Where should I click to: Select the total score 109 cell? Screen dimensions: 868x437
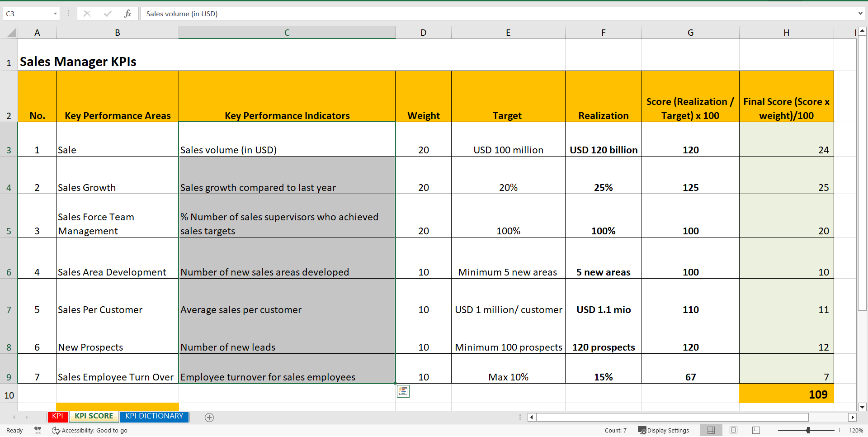click(x=787, y=393)
